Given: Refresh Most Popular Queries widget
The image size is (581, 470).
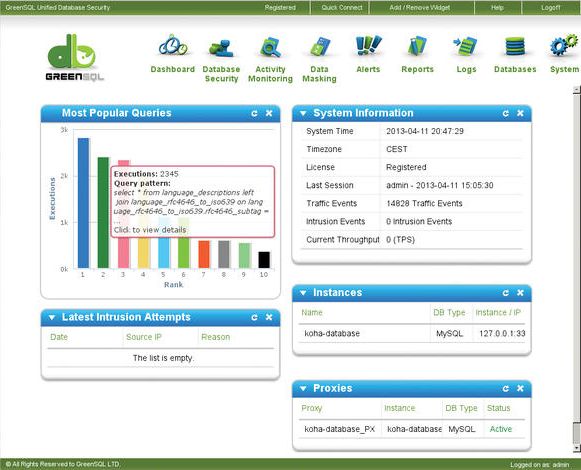Looking at the screenshot, I should pyautogui.click(x=254, y=113).
